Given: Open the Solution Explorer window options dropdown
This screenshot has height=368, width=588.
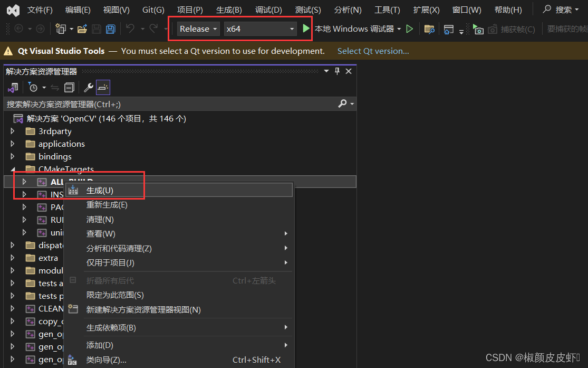Looking at the screenshot, I should (x=326, y=71).
